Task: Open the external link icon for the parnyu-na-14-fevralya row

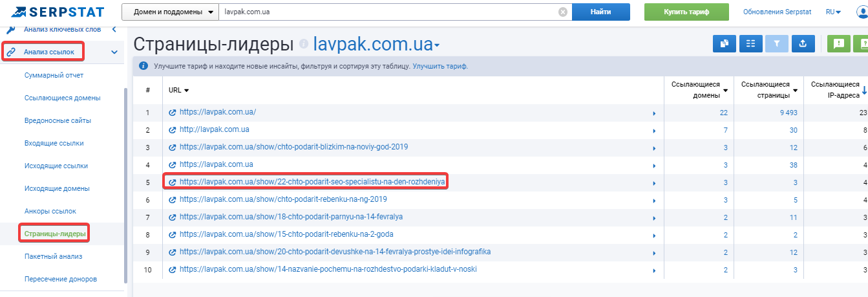Action: [173, 217]
